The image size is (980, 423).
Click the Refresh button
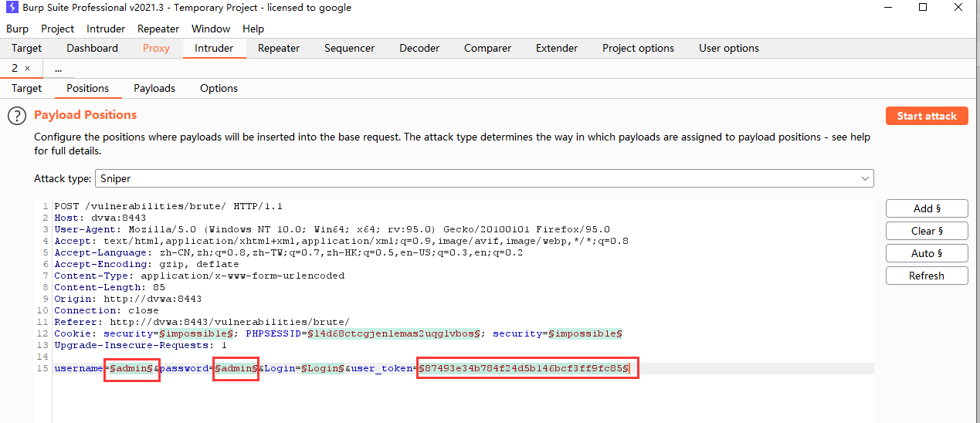point(927,276)
